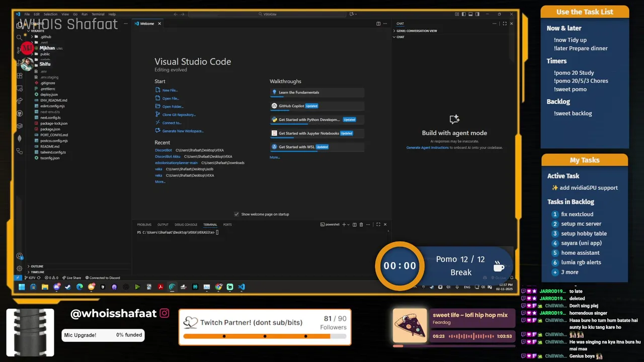644x362 pixels.
Task: Click the Open Folder... link
Action: point(173,107)
